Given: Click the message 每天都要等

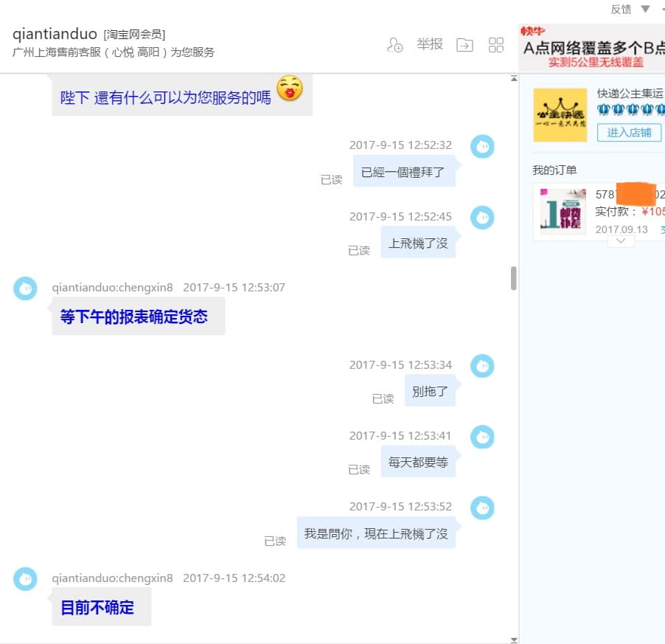Looking at the screenshot, I should pyautogui.click(x=418, y=462).
